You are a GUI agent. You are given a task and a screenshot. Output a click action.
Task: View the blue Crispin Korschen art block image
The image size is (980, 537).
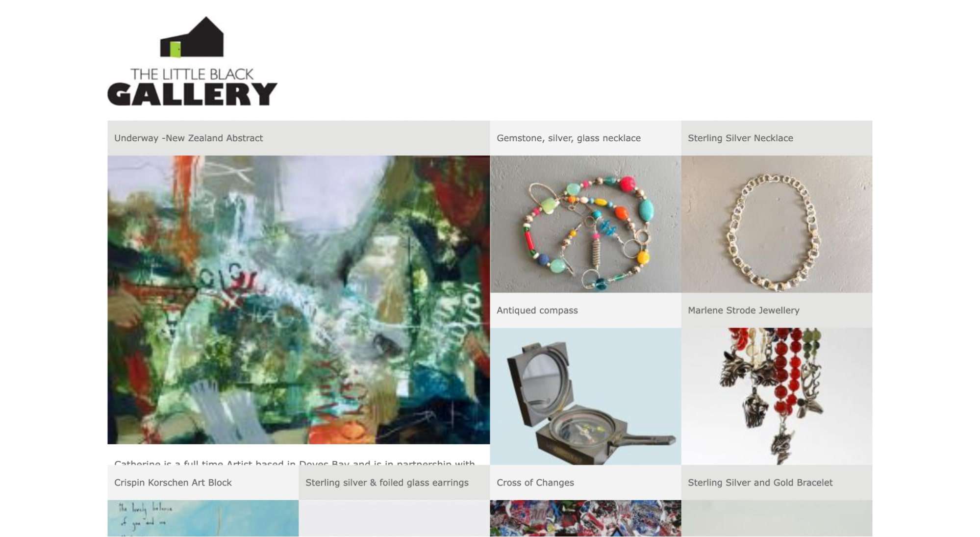(203, 518)
